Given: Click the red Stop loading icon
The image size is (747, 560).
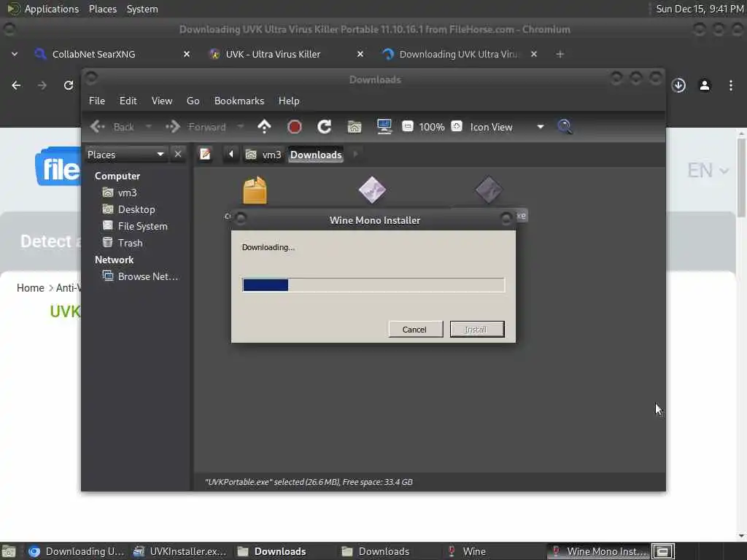Looking at the screenshot, I should 295,127.
